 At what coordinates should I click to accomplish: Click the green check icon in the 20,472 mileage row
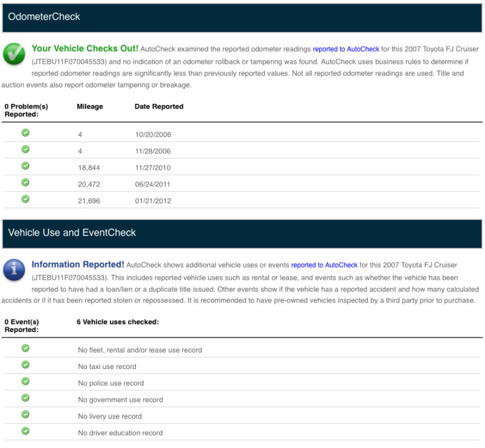(x=25, y=183)
